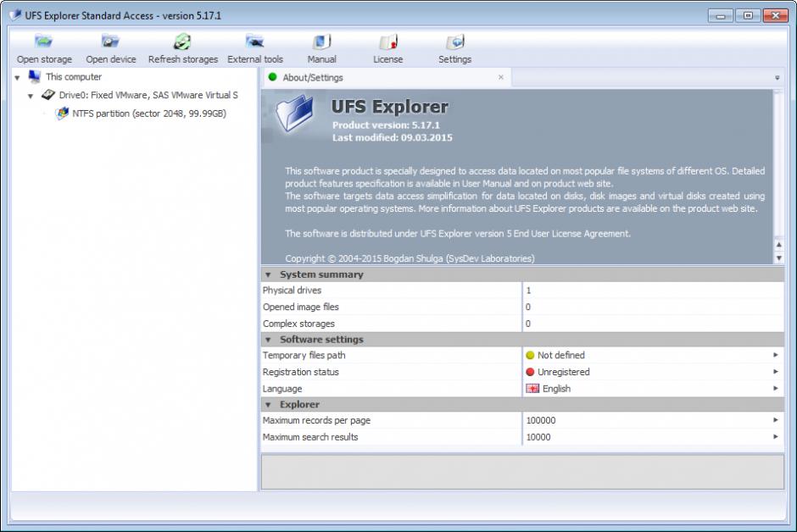Viewport: 797px width, 532px height.
Task: Click the English language value
Action: [556, 389]
